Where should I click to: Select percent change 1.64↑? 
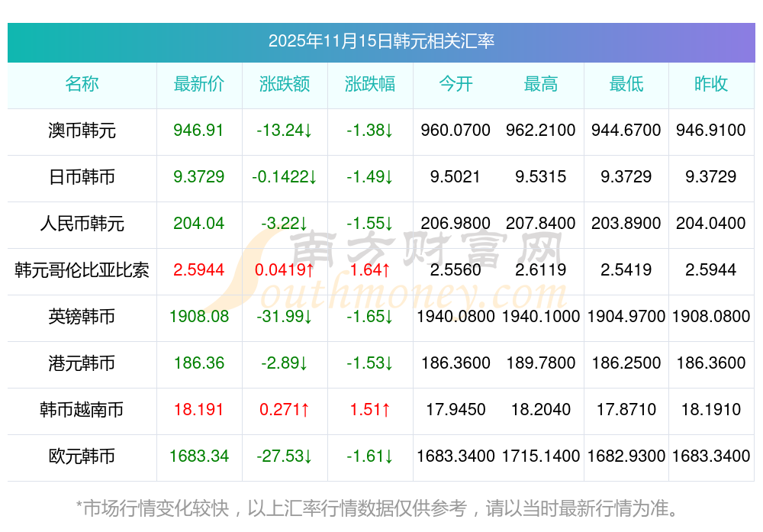point(370,269)
